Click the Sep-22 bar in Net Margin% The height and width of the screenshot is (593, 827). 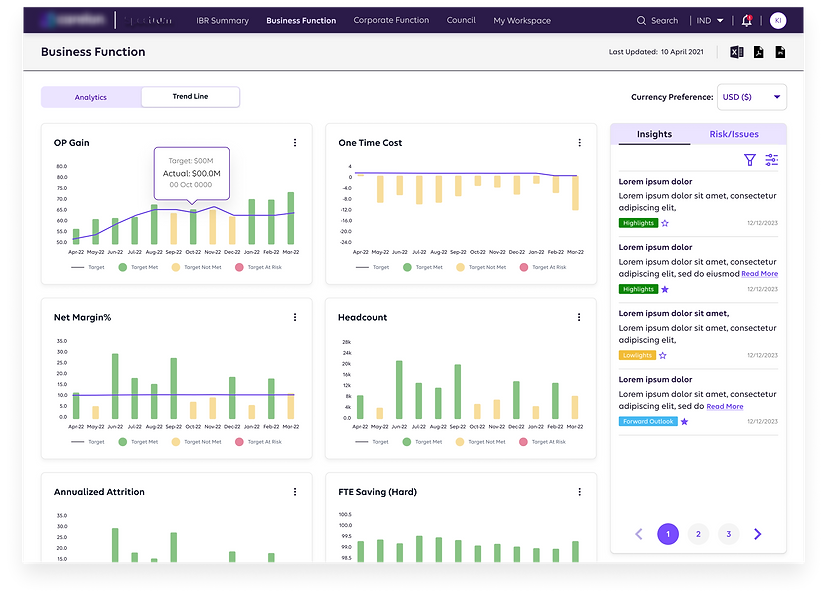pos(174,388)
